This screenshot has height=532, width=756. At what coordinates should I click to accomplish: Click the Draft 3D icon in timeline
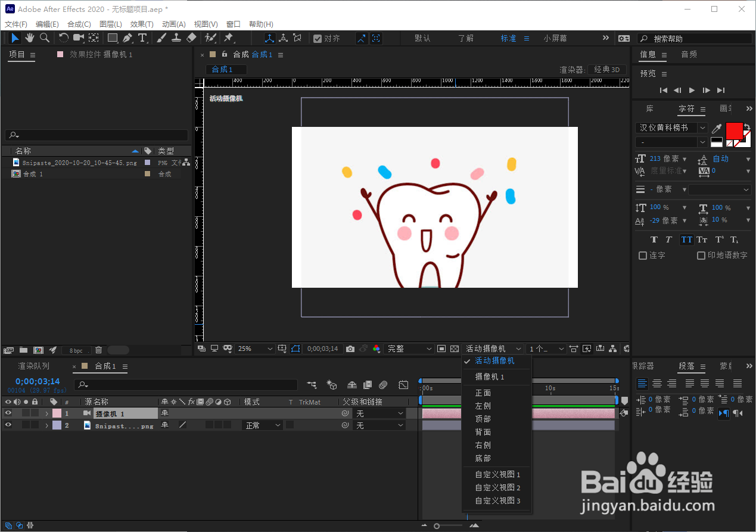point(332,385)
